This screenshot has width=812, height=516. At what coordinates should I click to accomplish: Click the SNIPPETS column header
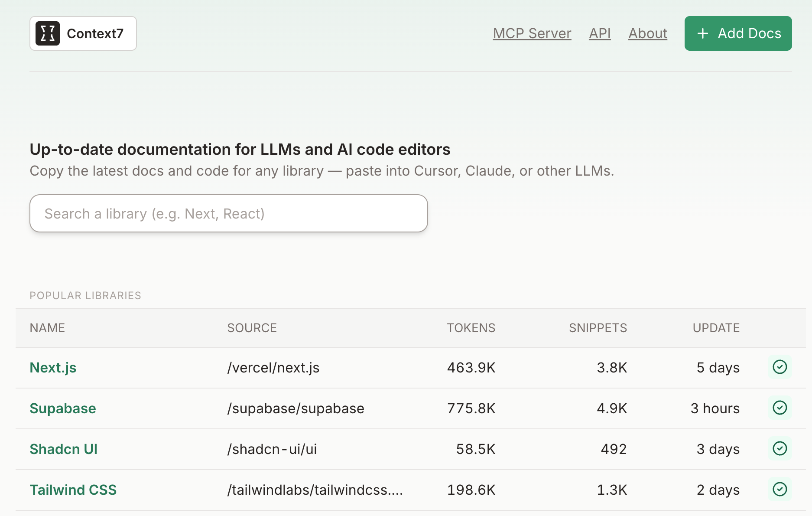click(x=598, y=328)
